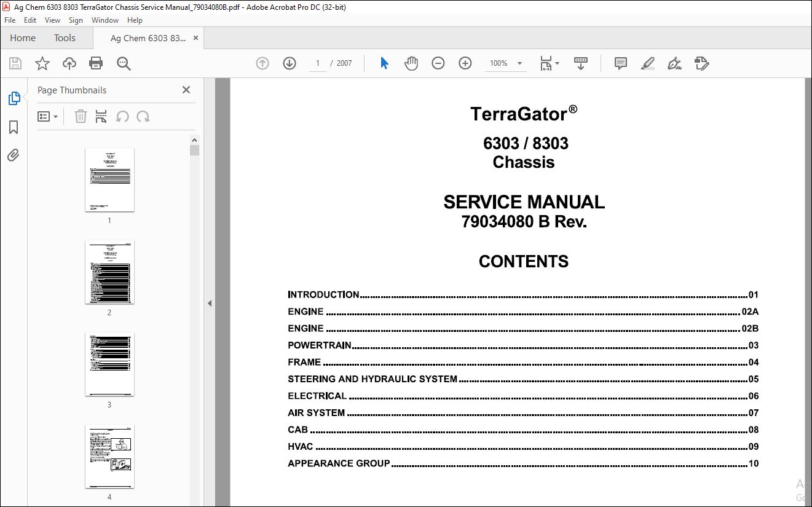Viewport: 812px width, 507px height.
Task: Open the View menu
Action: click(52, 20)
